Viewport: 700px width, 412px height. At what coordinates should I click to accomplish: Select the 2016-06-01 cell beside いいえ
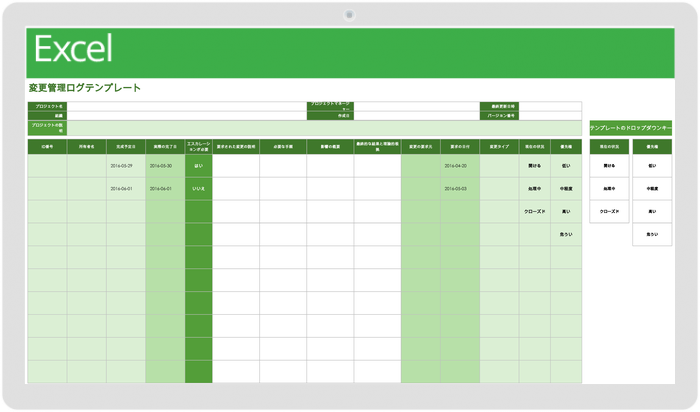[165, 189]
